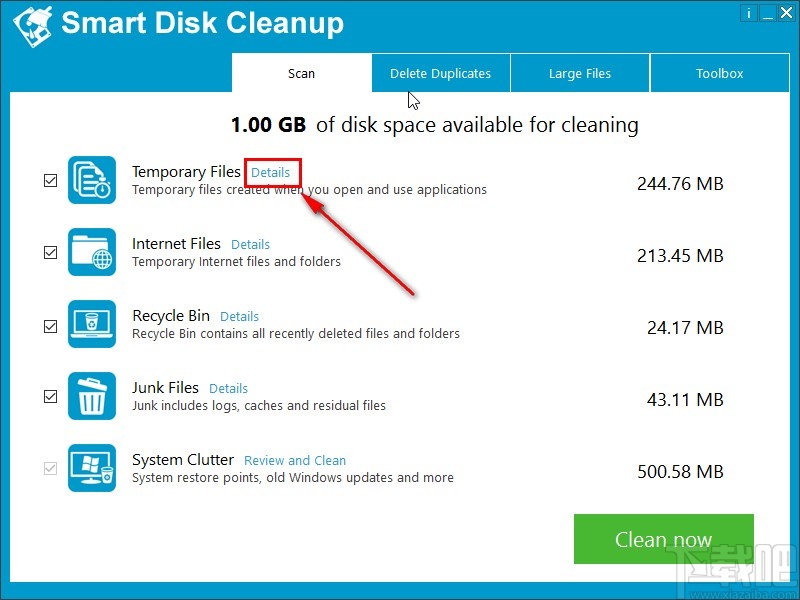Uncheck the Temporary Files checkbox
Image resolution: width=800 pixels, height=600 pixels.
pyautogui.click(x=51, y=181)
